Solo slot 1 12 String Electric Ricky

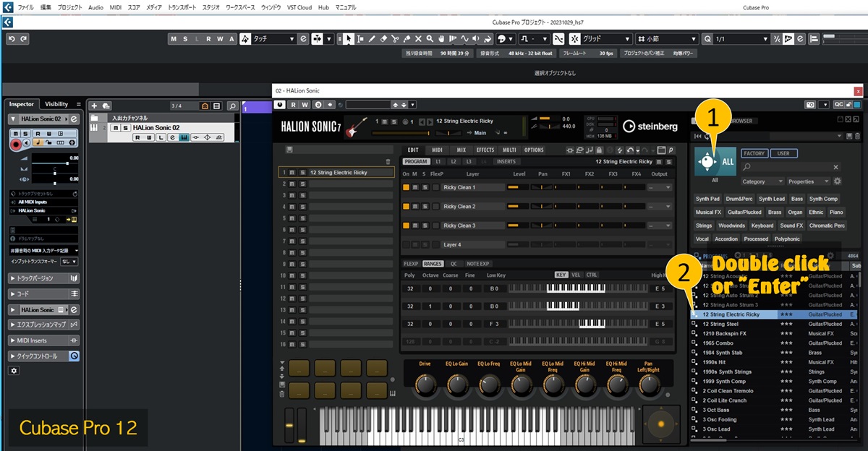click(x=302, y=173)
